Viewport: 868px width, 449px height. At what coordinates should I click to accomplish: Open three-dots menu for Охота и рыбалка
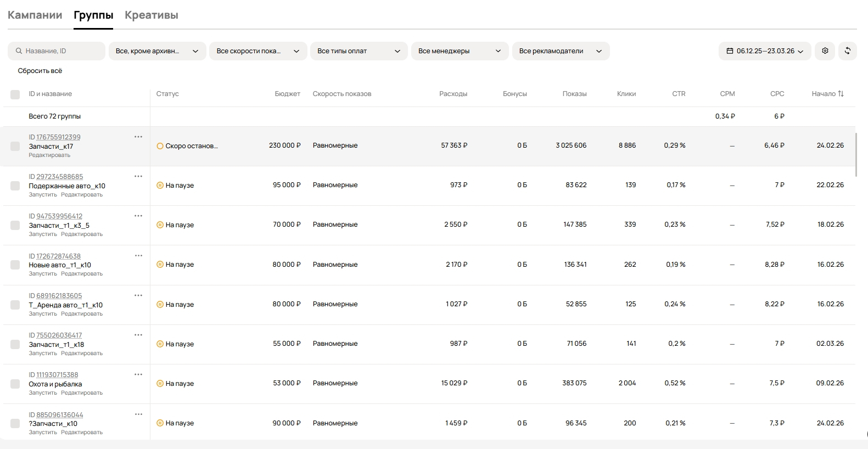pyautogui.click(x=138, y=374)
